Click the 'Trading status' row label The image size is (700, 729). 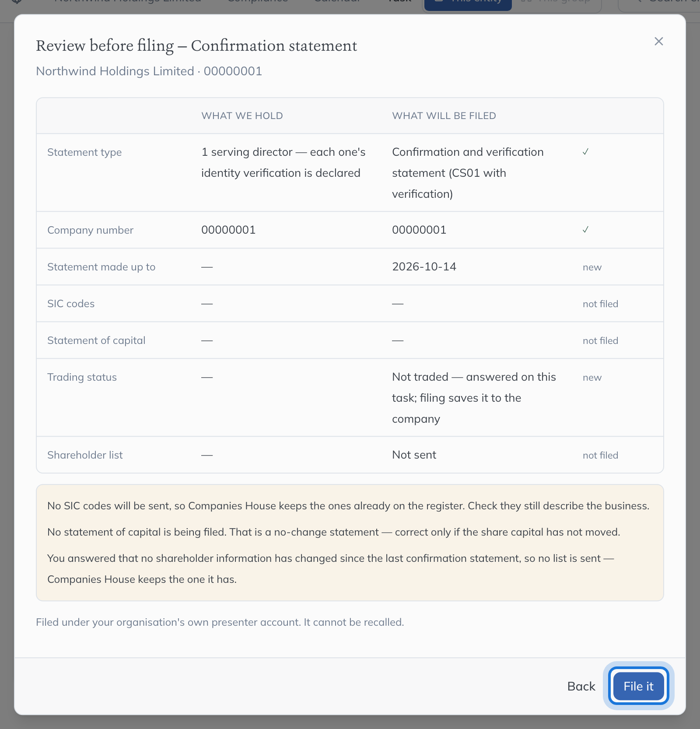coord(82,377)
